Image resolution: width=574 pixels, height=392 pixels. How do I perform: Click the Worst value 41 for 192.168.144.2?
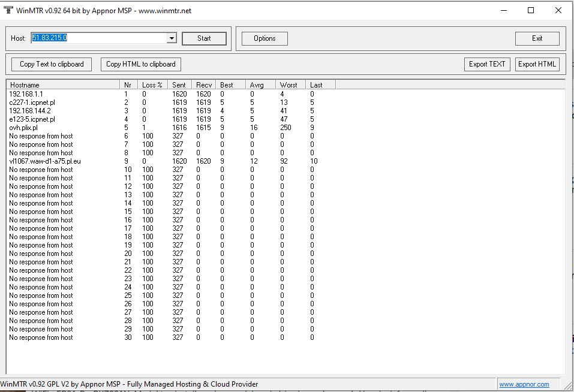coord(283,111)
